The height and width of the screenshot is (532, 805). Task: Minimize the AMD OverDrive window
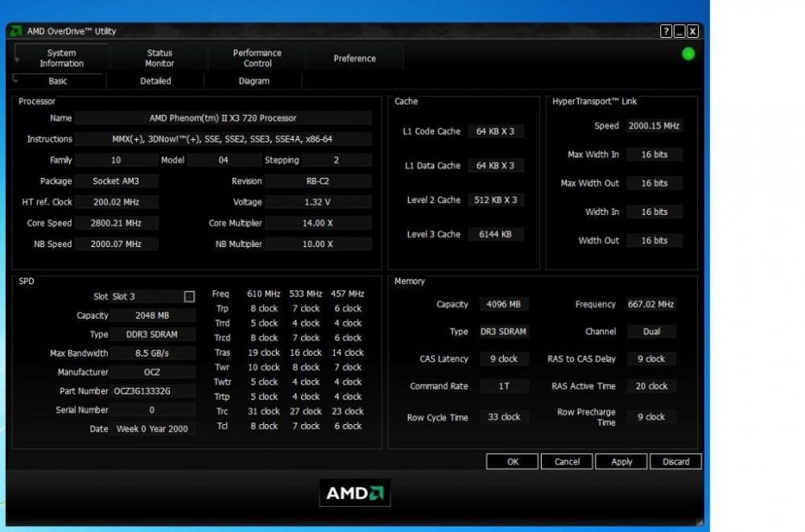pos(679,31)
